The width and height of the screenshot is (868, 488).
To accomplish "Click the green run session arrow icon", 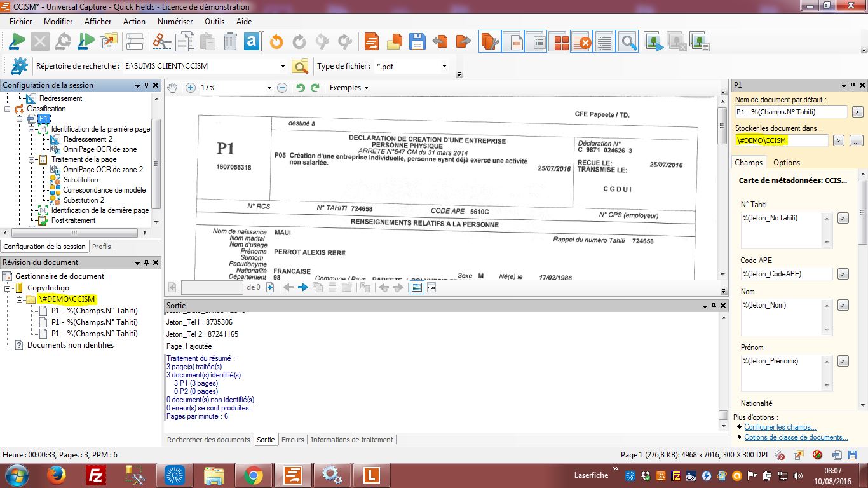I will click(17, 42).
